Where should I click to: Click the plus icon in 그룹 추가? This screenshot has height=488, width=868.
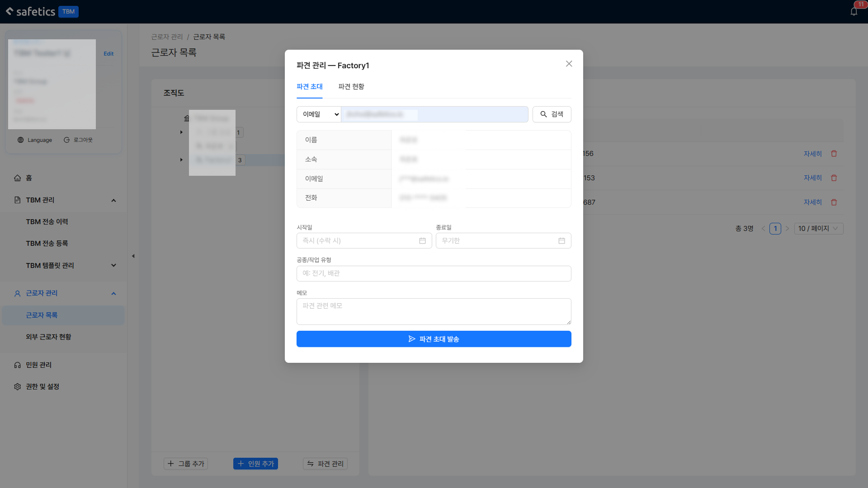tap(171, 464)
